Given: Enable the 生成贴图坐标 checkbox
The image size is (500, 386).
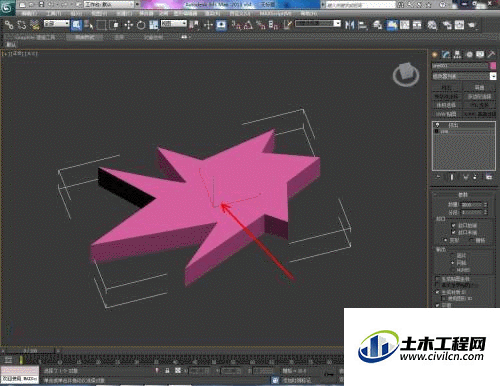Looking at the screenshot, I should pyautogui.click(x=438, y=279).
